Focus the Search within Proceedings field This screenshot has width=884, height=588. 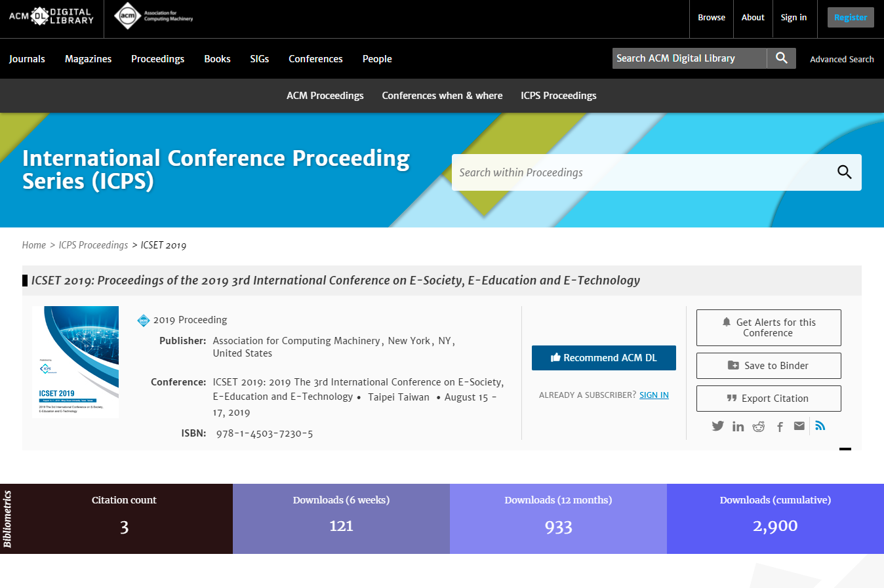(641, 172)
